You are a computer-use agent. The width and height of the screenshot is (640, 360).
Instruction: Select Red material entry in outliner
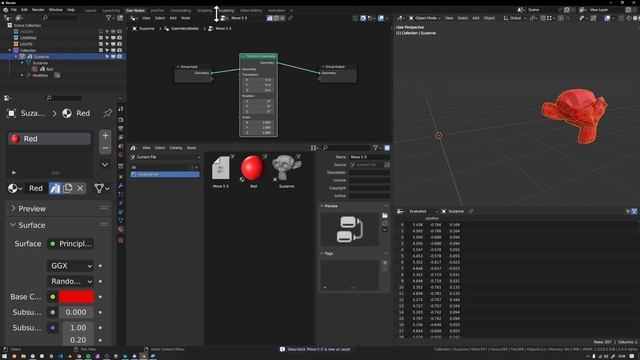(49, 69)
